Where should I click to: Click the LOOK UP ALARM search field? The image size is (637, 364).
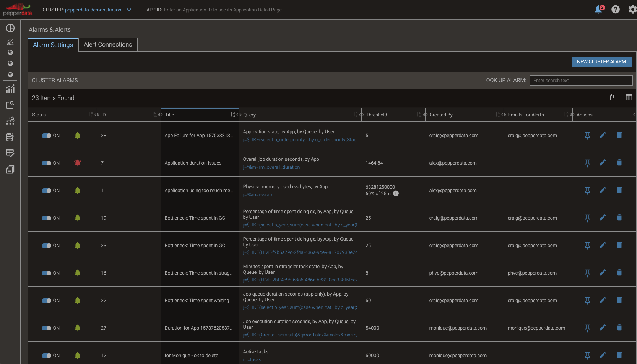[x=581, y=80]
